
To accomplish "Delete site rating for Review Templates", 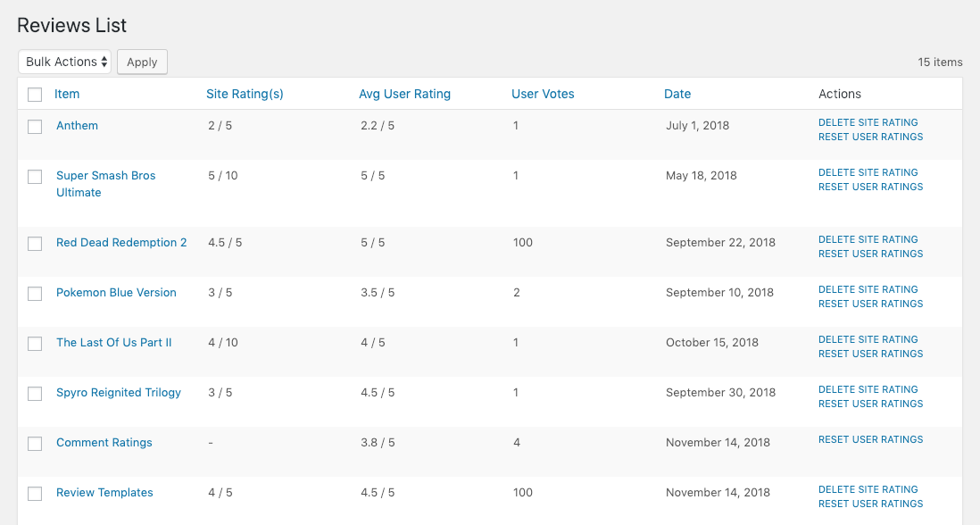I will [x=868, y=490].
